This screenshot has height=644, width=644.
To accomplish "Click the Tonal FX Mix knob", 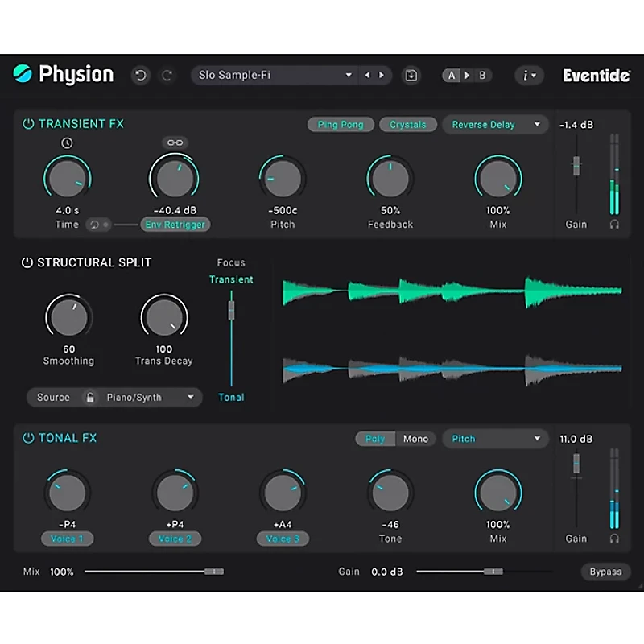I will coord(498,493).
